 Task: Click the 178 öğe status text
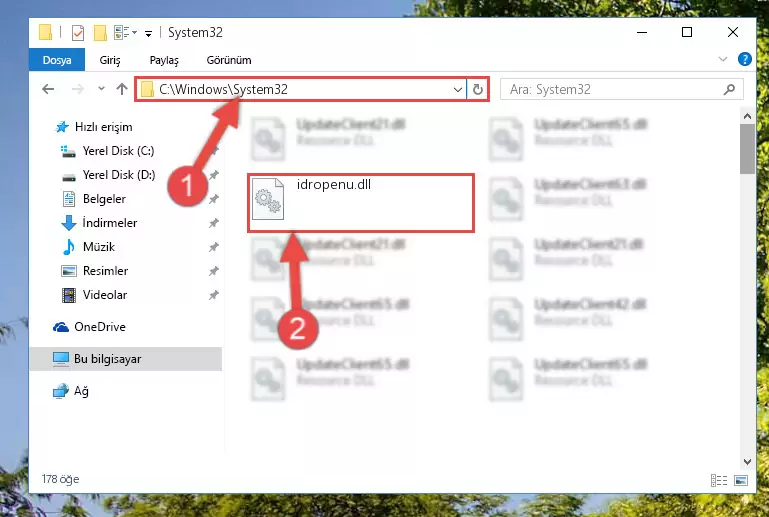click(60, 479)
